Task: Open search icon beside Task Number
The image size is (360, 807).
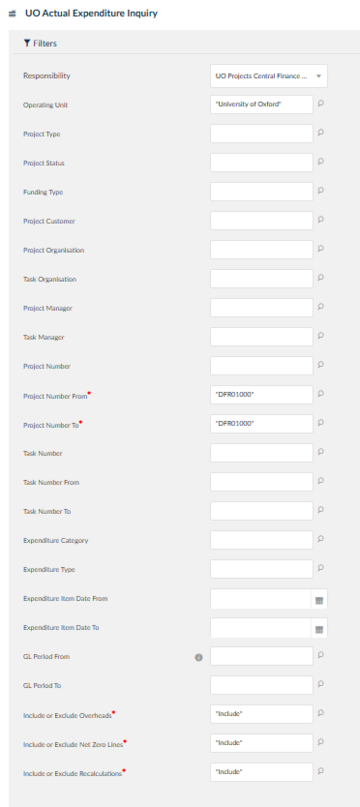Action: tap(320, 452)
